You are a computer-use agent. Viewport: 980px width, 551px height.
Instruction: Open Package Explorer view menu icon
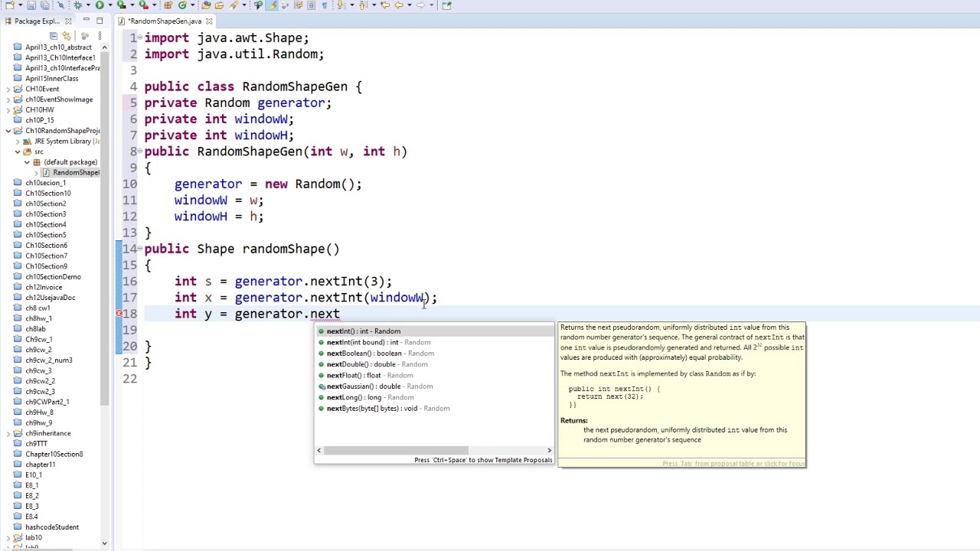[x=100, y=36]
